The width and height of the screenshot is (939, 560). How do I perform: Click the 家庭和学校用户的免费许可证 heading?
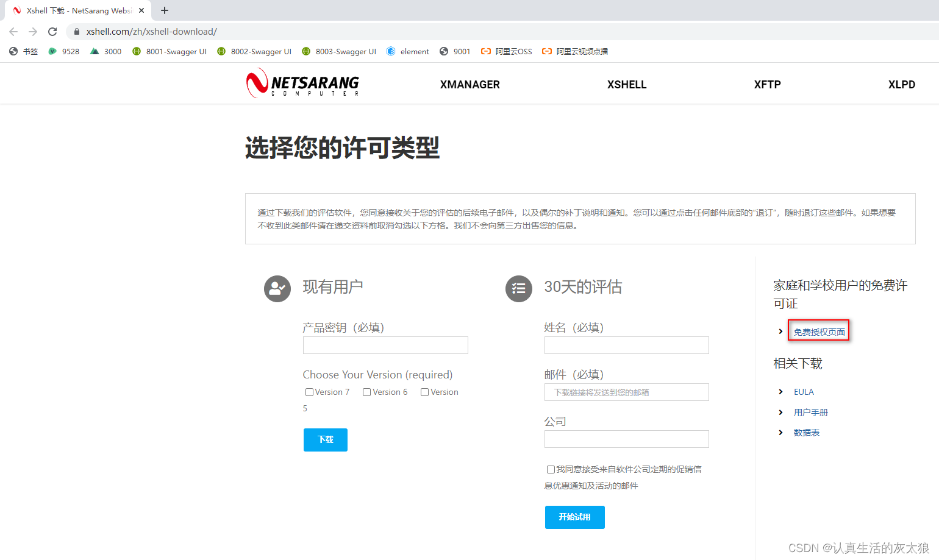click(840, 294)
